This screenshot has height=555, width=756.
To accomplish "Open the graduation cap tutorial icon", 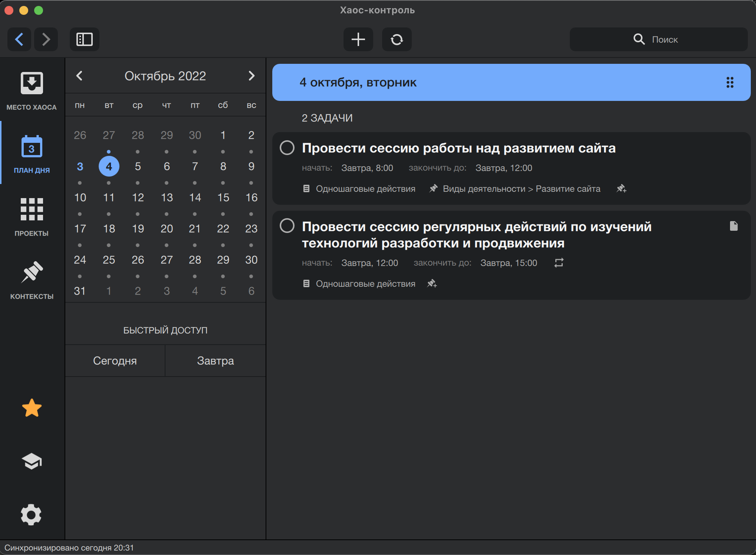I will [32, 461].
